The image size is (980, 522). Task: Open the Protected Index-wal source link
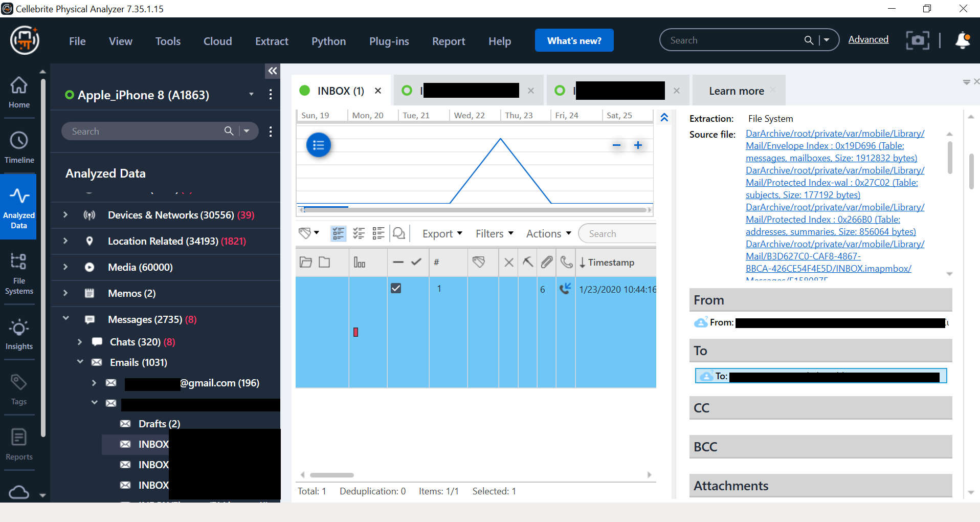[835, 183]
